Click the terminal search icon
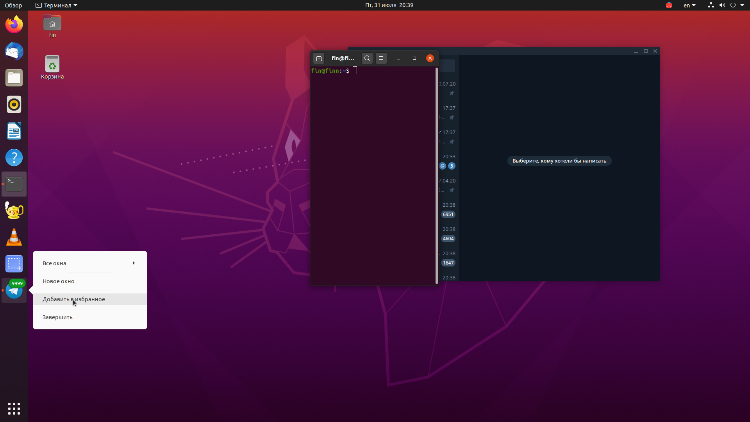 click(367, 58)
